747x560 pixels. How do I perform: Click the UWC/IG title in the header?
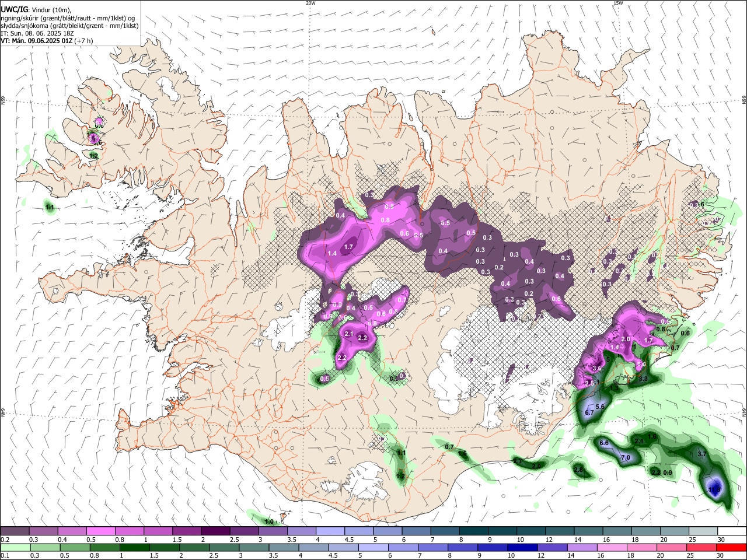[x=14, y=10]
